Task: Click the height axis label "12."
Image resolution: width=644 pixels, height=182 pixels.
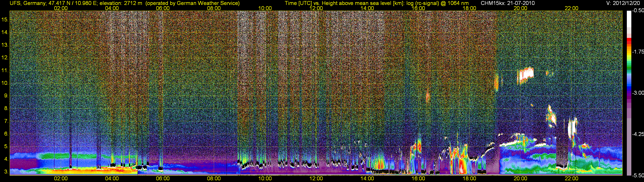Action: tap(5, 58)
